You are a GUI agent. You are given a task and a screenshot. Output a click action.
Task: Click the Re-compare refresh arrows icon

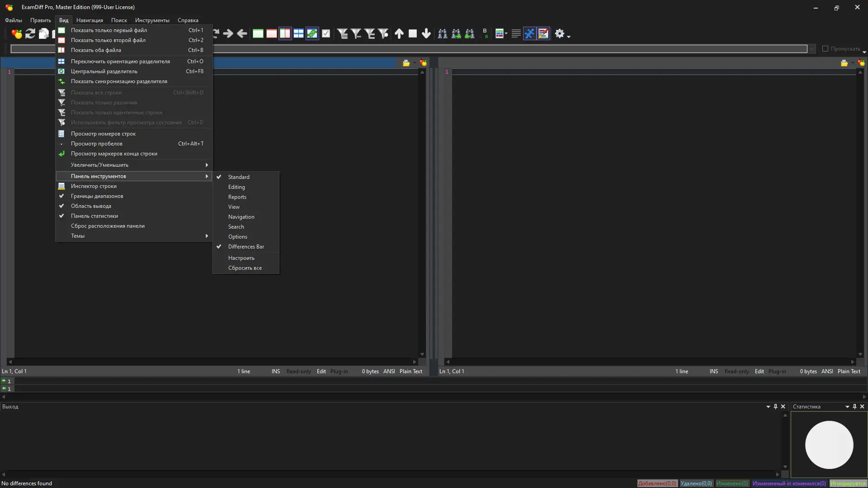pyautogui.click(x=30, y=33)
